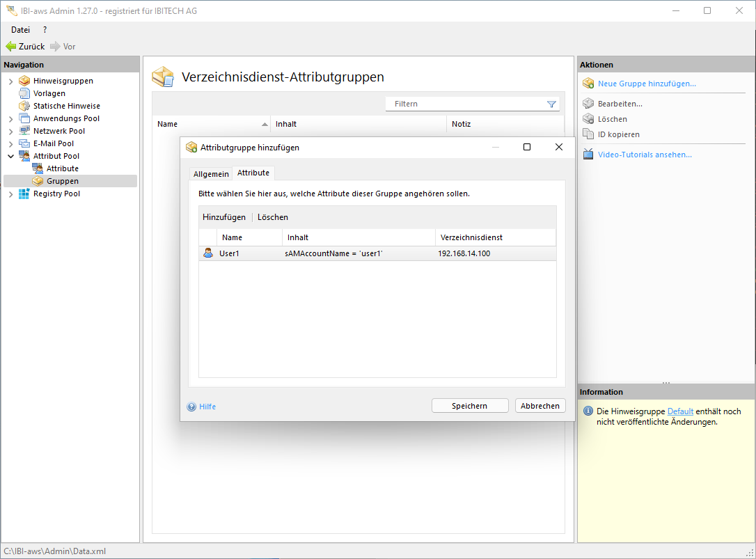Click the blue Hilfe question mark icon
The width and height of the screenshot is (756, 559).
coord(191,407)
